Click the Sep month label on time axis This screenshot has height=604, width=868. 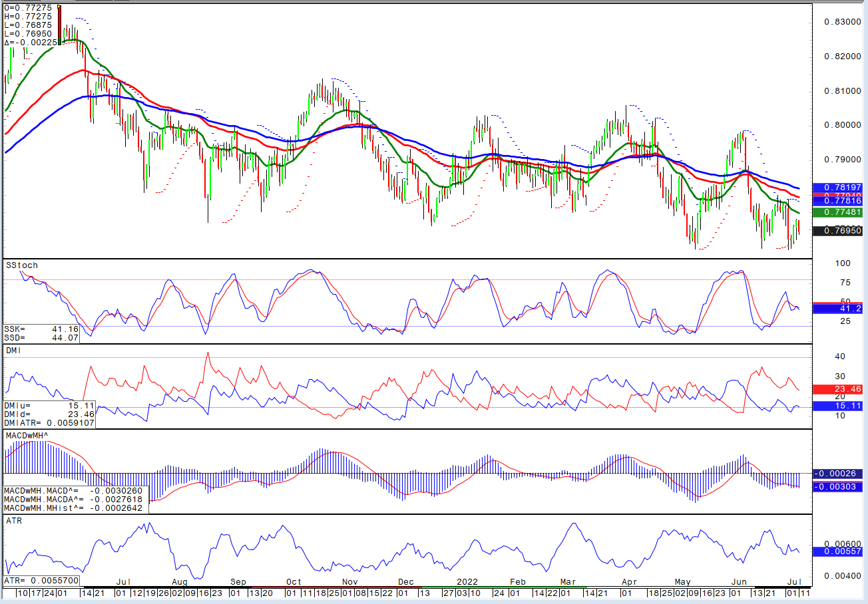[238, 581]
